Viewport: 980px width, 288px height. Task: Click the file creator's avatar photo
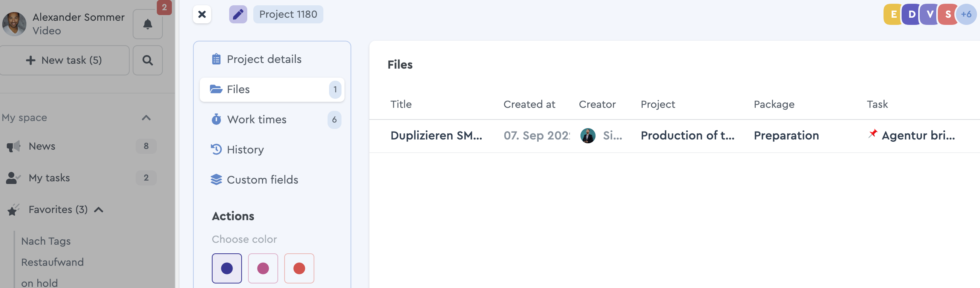tap(587, 135)
